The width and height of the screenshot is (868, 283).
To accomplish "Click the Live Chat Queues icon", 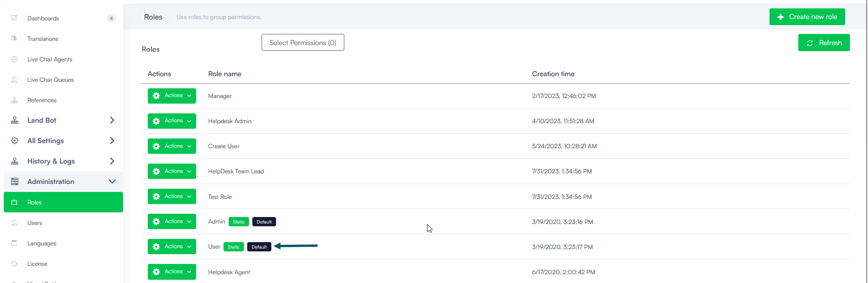I will [x=14, y=79].
